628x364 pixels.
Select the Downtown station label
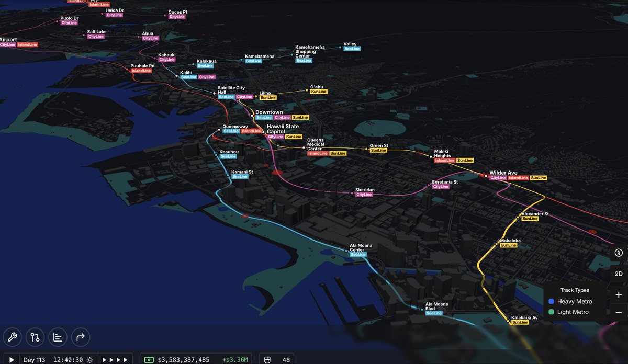(269, 112)
